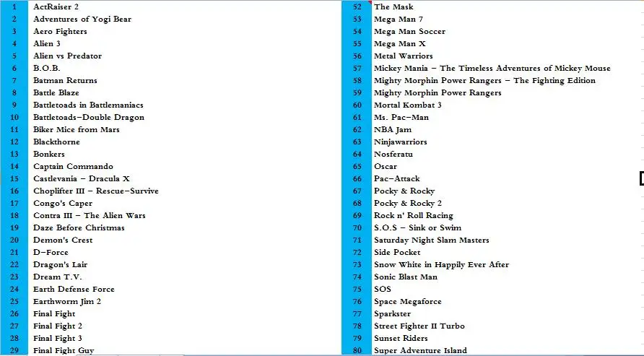Click the 'Final Fight 2' cell
This screenshot has width=644, height=356.
coord(58,327)
